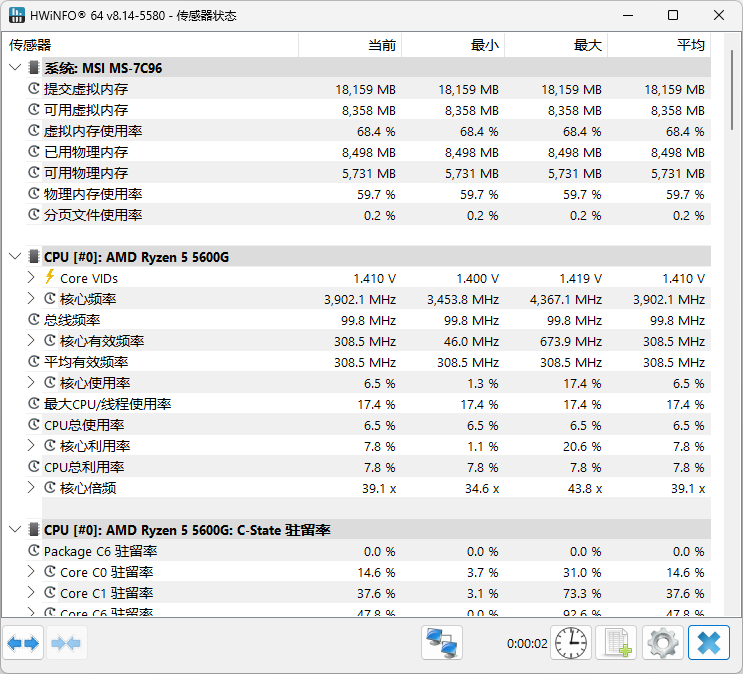Click the expand/collapse arrows toolbar button

pos(23,643)
